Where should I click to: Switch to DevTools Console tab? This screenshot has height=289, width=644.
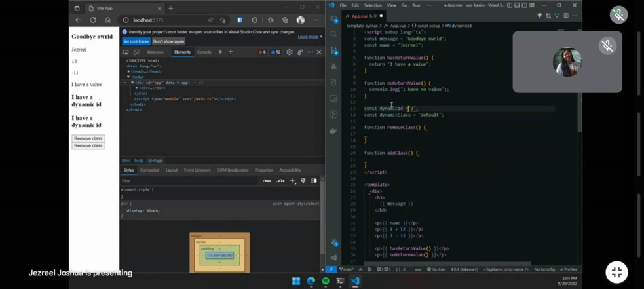(204, 52)
